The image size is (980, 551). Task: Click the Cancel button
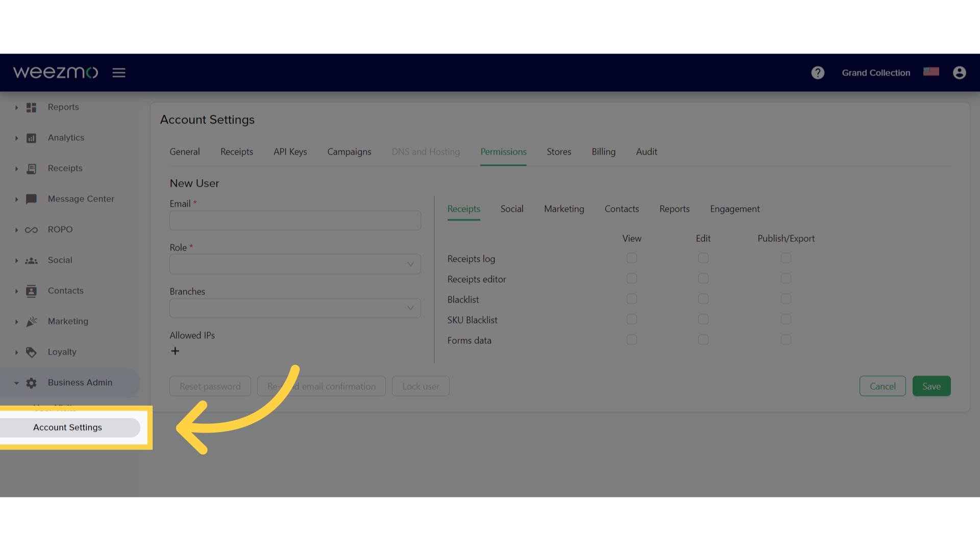(x=883, y=386)
